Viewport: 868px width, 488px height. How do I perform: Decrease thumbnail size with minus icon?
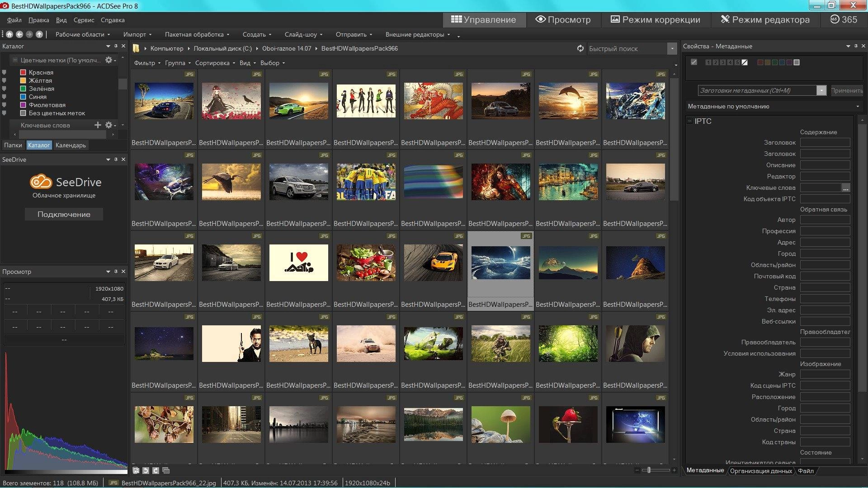637,470
